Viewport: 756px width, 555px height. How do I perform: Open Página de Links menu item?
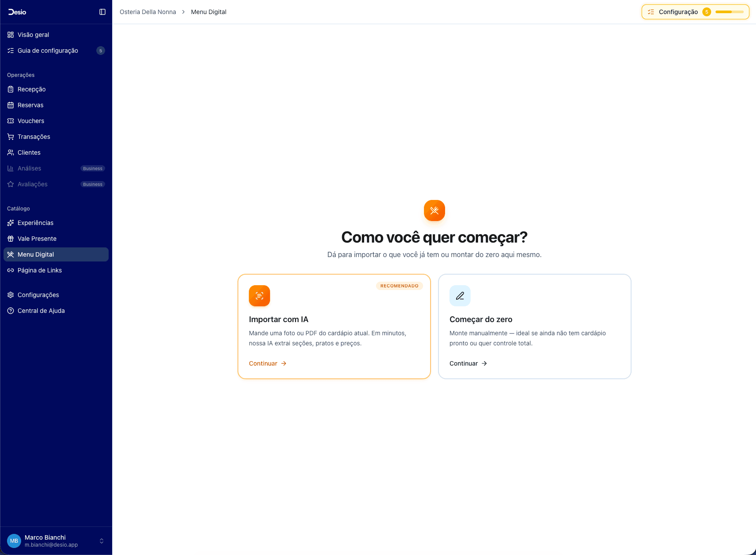coord(40,270)
